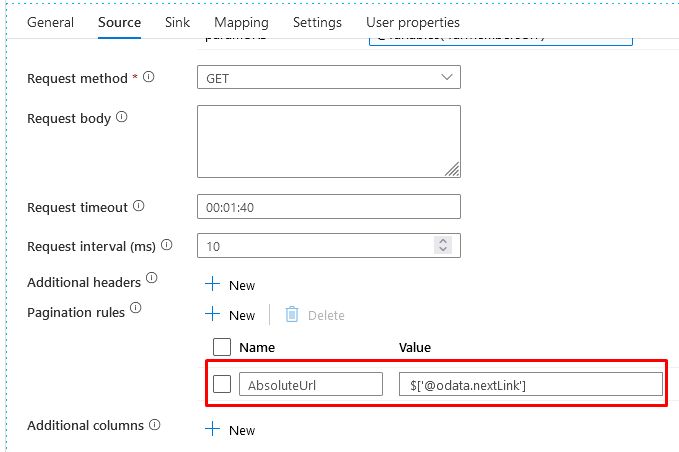Open the General tab
Image resolution: width=679 pixels, height=452 pixels.
tap(50, 23)
